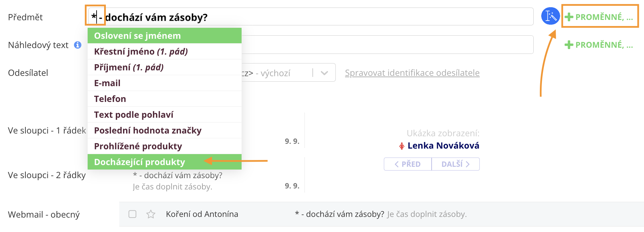Click into the Předmět subject field
This screenshot has height=232, width=644.
[344, 17]
